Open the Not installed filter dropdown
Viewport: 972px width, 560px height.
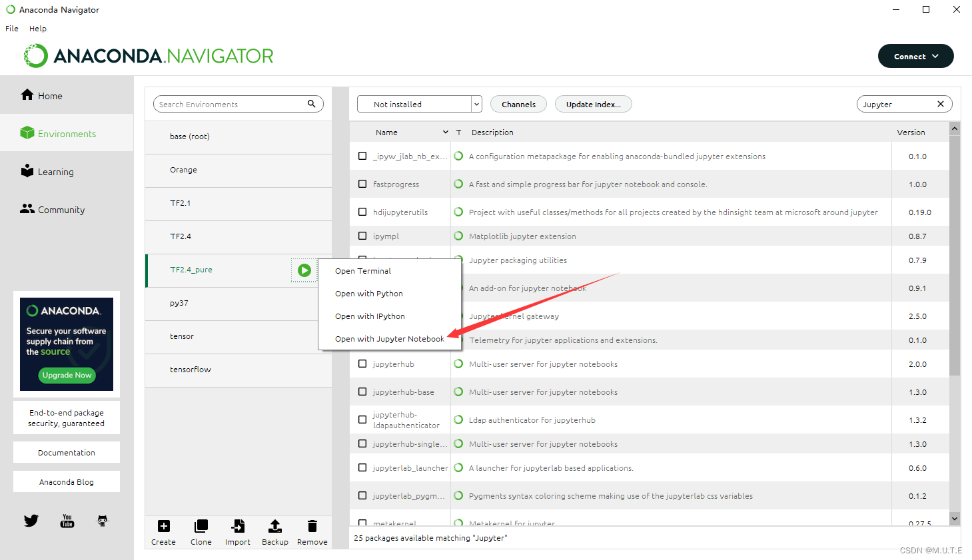pyautogui.click(x=419, y=104)
